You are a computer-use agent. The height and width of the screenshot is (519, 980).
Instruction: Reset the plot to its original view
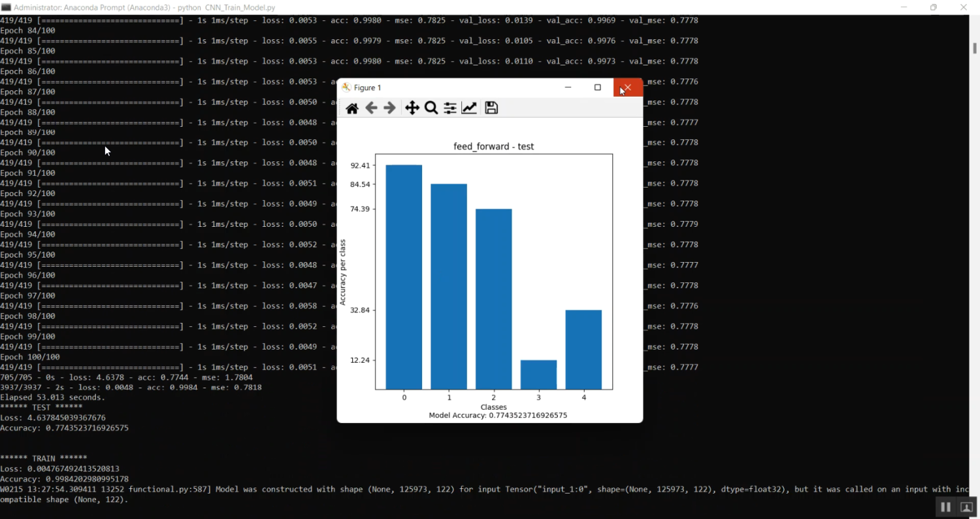coord(352,109)
